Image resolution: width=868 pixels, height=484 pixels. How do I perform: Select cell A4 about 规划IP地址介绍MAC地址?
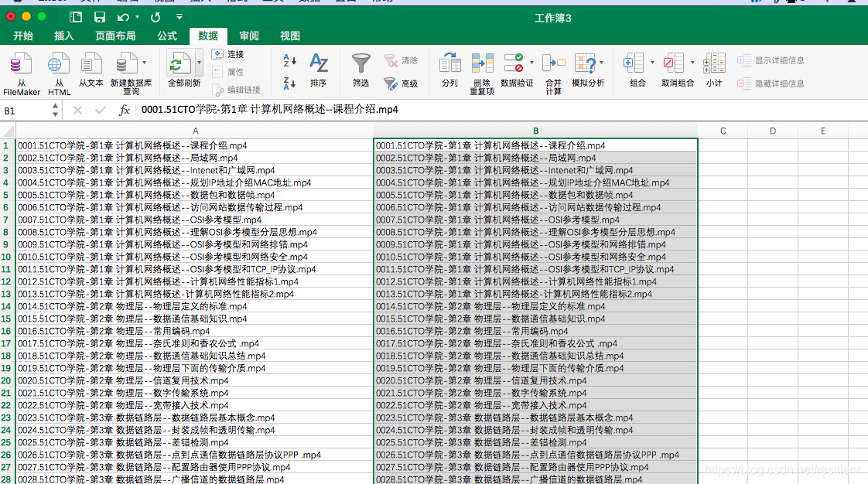(195, 182)
